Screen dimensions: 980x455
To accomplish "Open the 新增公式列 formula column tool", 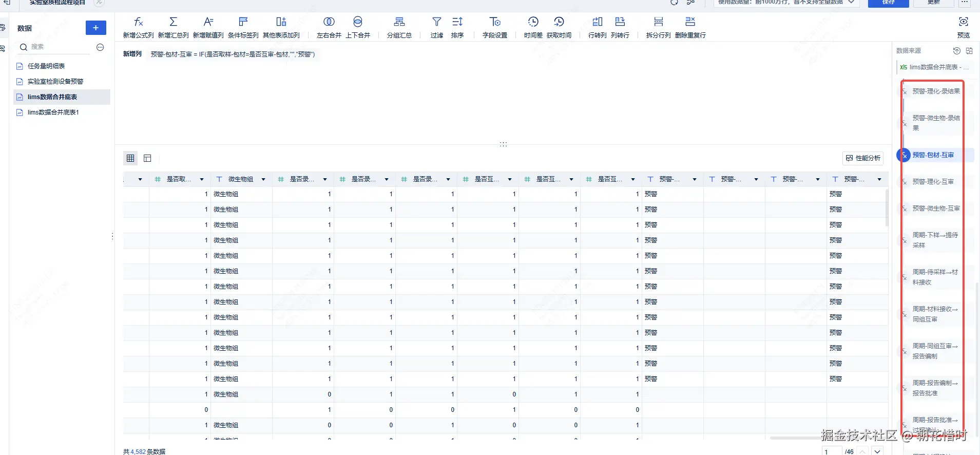I will point(138,27).
